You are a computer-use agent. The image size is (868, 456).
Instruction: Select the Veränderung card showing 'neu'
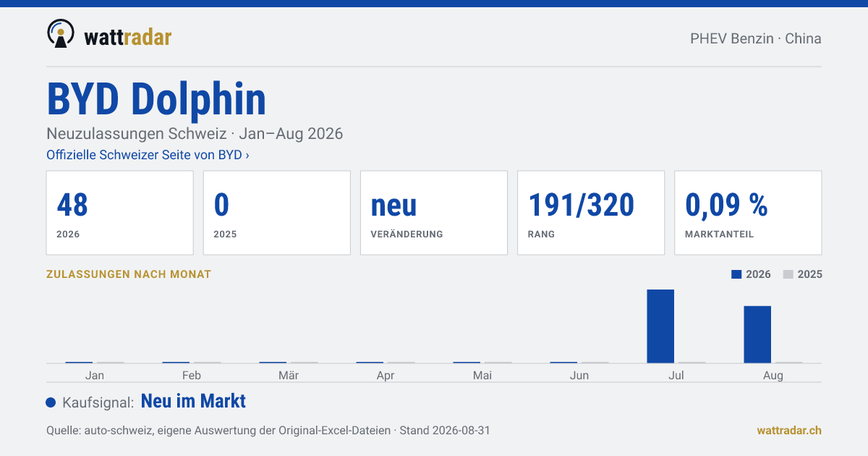pos(434,213)
